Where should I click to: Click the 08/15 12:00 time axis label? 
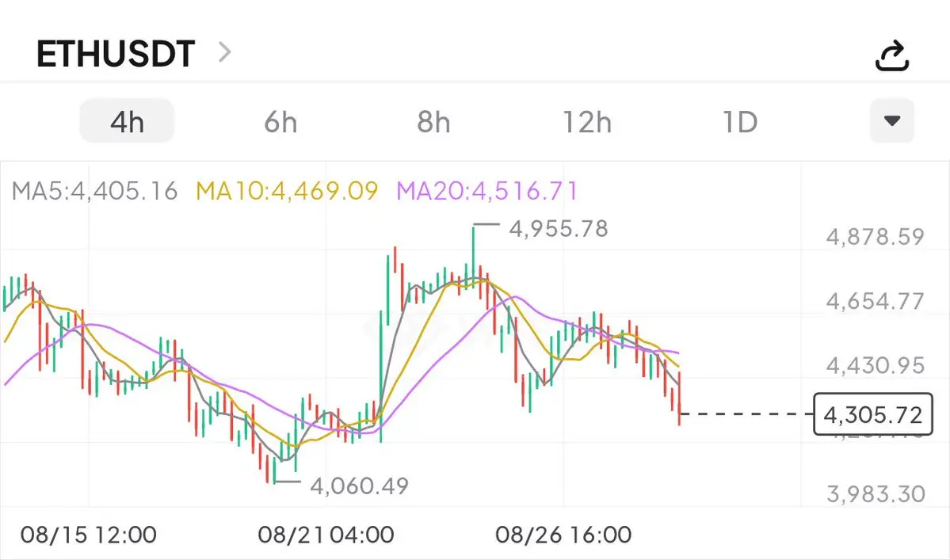89,535
